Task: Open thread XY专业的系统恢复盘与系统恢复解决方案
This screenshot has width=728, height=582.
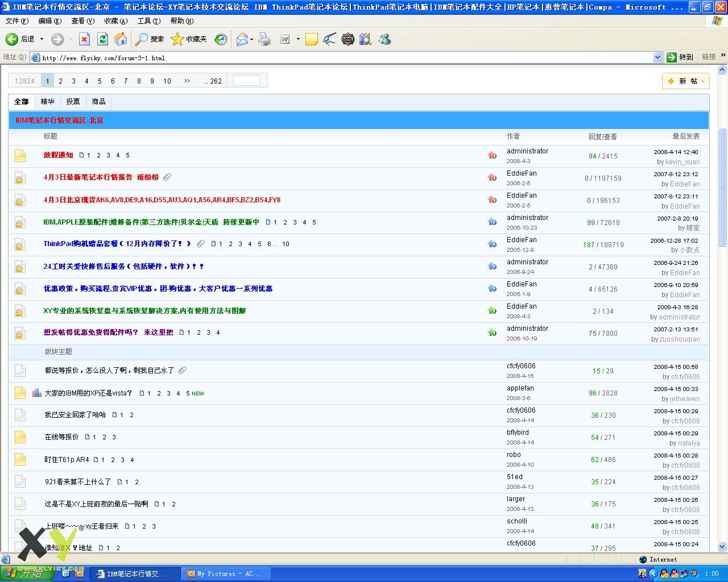Action: (x=144, y=311)
